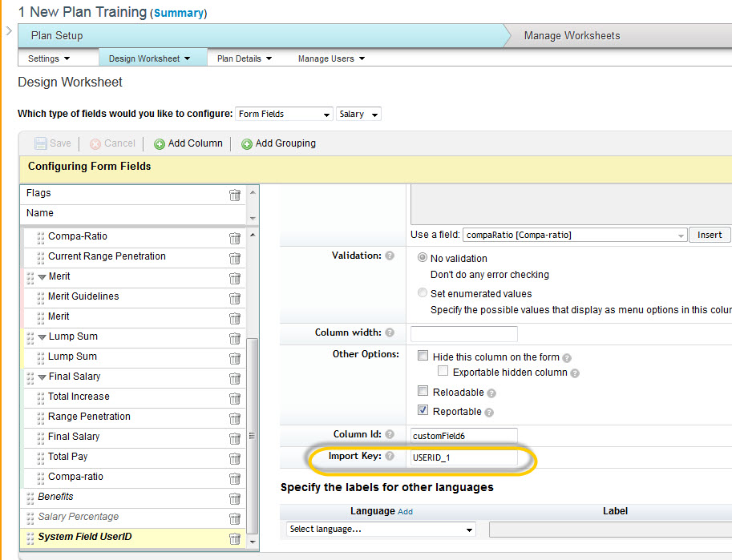The width and height of the screenshot is (732, 560).
Task: Focus the Column width input field
Action: (464, 333)
